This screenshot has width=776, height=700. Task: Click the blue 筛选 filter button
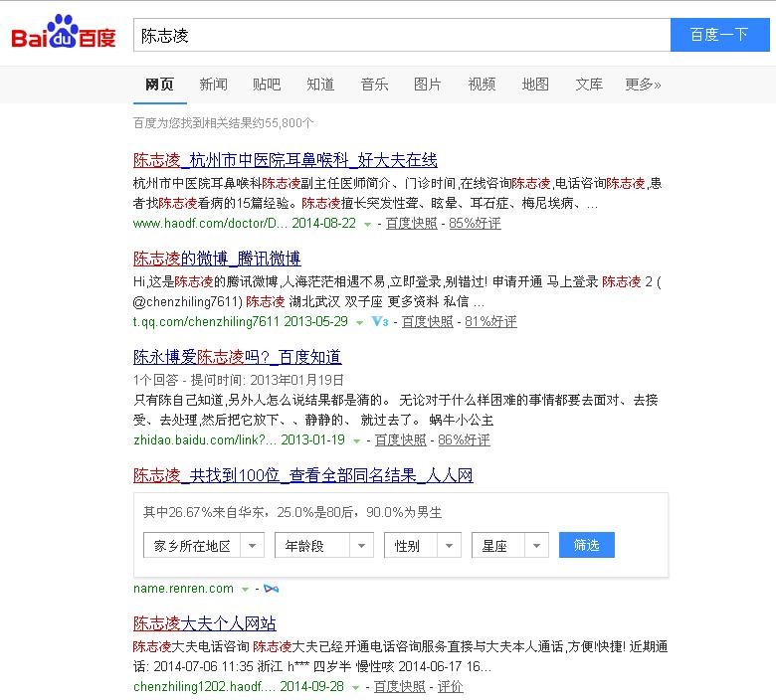point(586,545)
